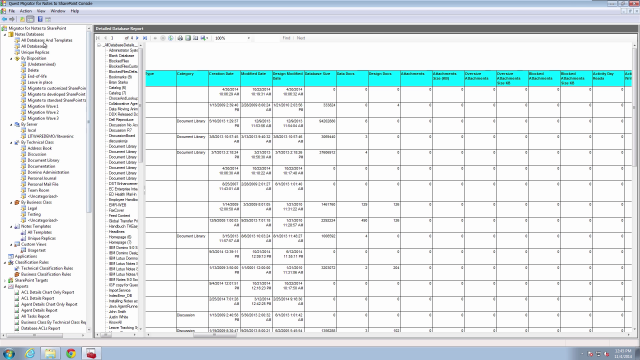Open the Help menu
The width and height of the screenshot is (640, 360).
(x=75, y=11)
